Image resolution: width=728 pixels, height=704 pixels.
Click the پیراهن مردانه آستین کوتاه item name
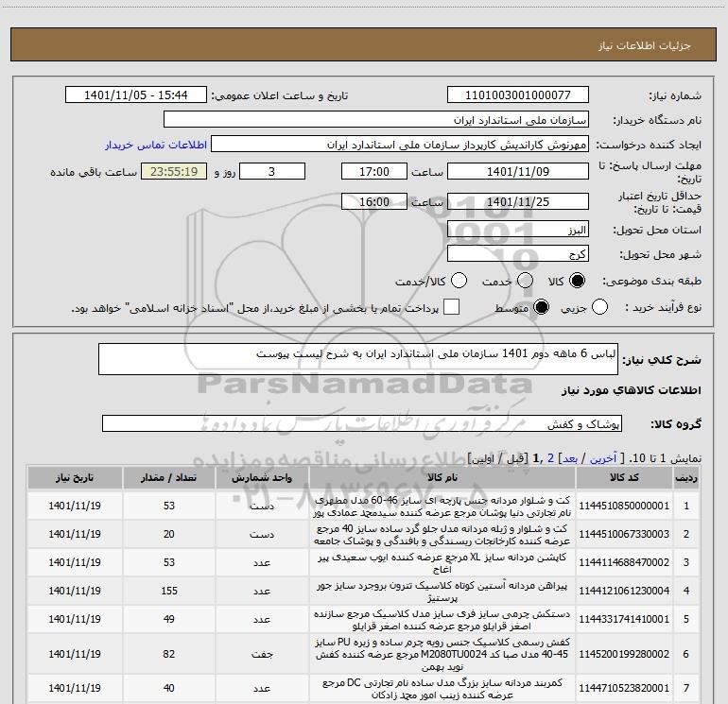click(442, 592)
